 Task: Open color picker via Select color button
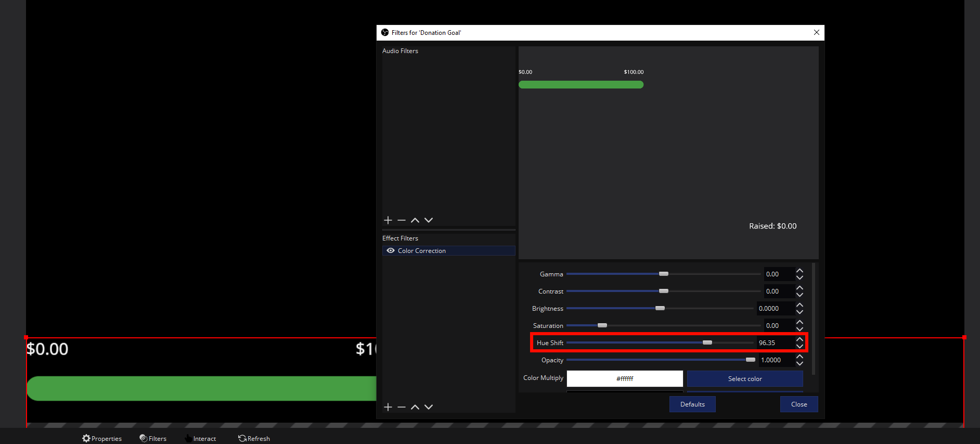click(x=745, y=378)
